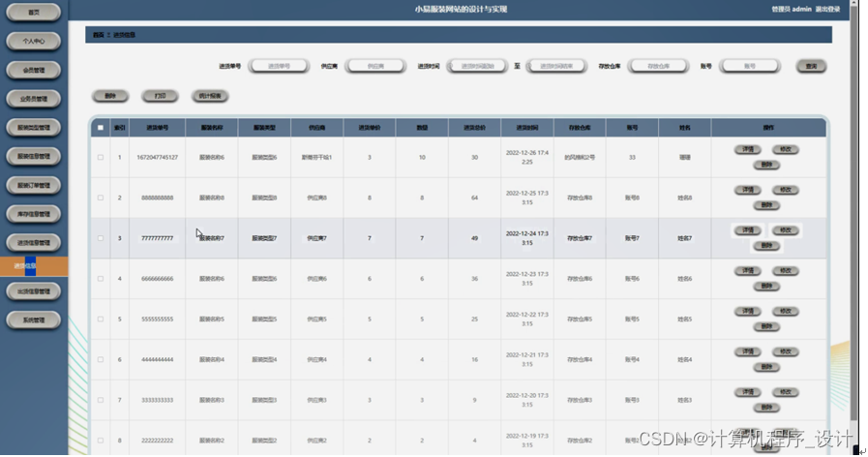Expand 系统管理 in the sidebar

(34, 320)
